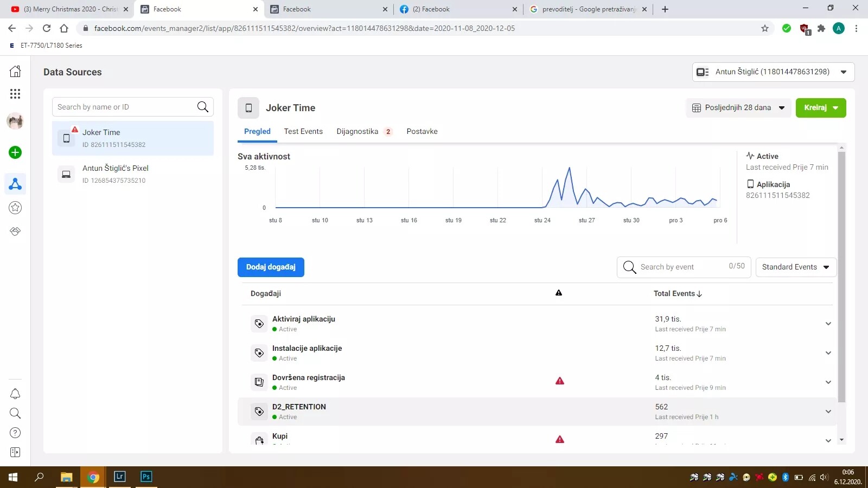Image resolution: width=868 pixels, height=488 pixels.
Task: Click the D2_RETENTION tag icon
Action: [x=259, y=412]
